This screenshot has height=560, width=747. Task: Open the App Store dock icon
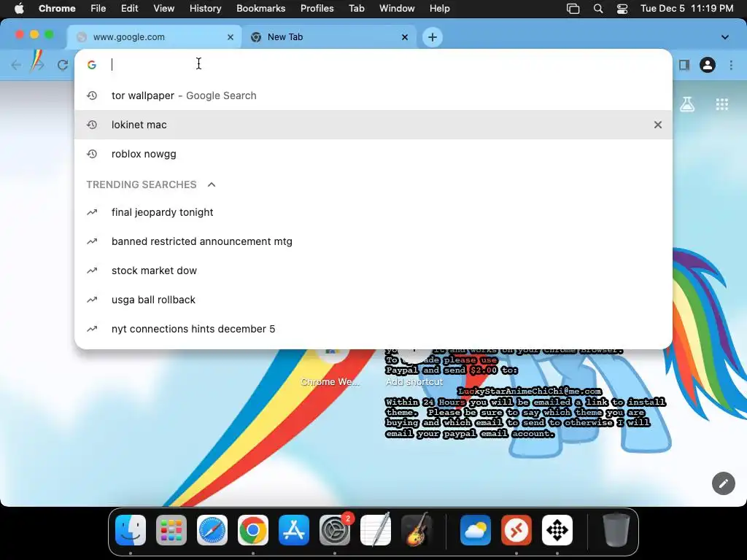[294, 530]
